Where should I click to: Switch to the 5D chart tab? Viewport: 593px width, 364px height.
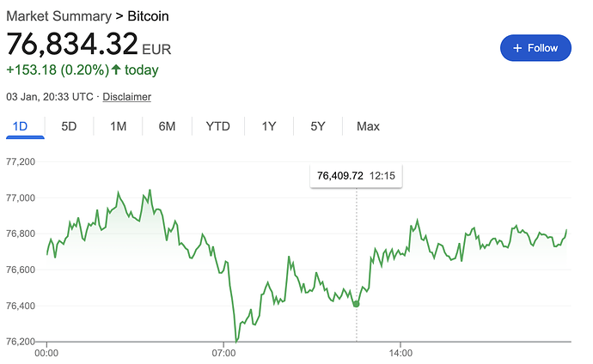click(x=70, y=126)
